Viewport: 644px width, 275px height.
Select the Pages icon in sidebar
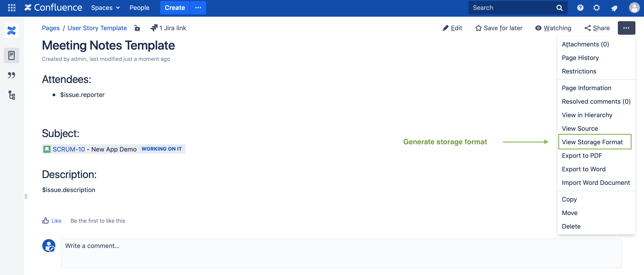point(11,55)
